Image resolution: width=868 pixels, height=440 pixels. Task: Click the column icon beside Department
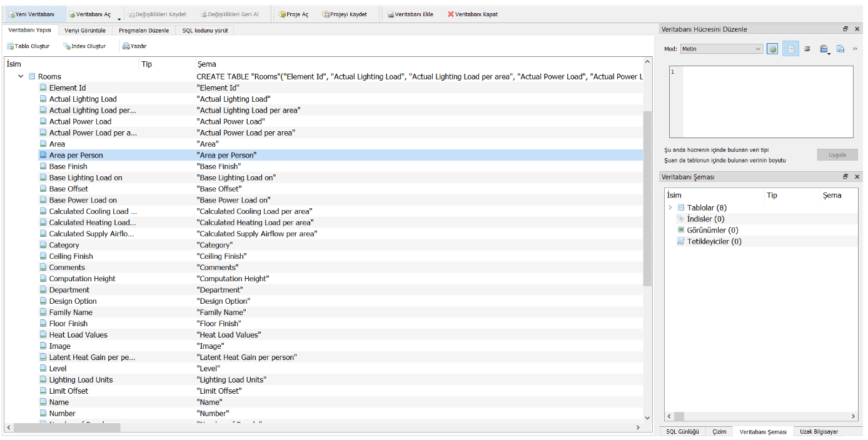tap(43, 290)
